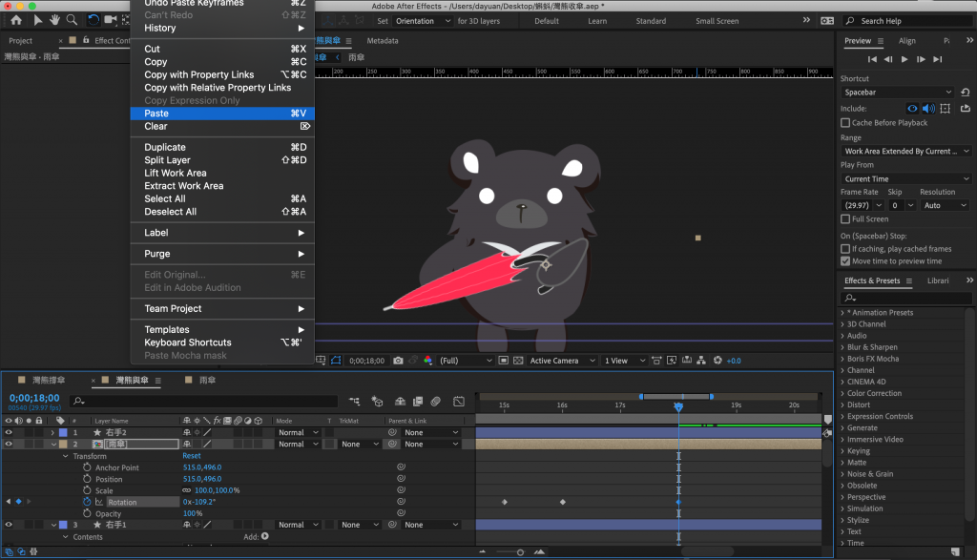Click Reset link for Transform
This screenshot has height=560, width=977.
point(192,456)
